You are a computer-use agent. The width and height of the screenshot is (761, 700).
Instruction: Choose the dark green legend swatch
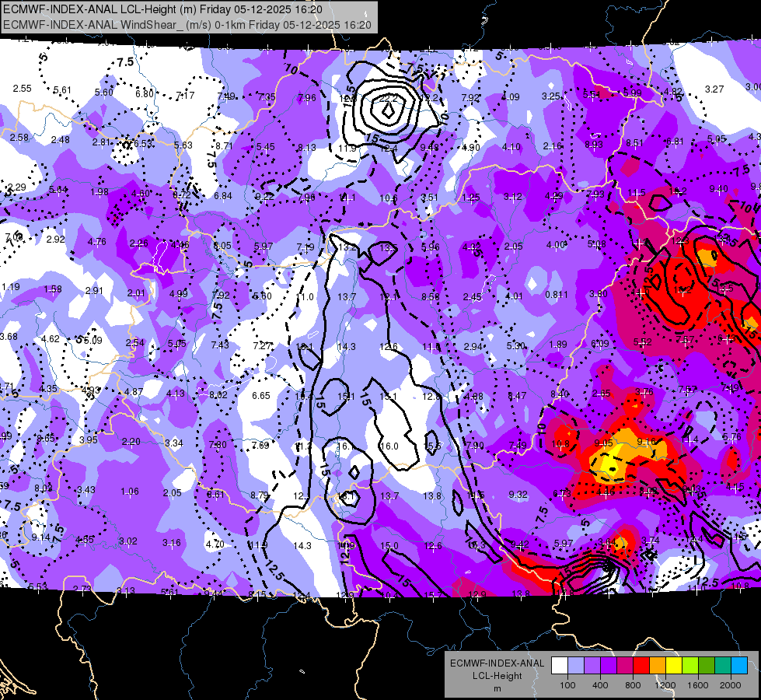click(x=707, y=666)
